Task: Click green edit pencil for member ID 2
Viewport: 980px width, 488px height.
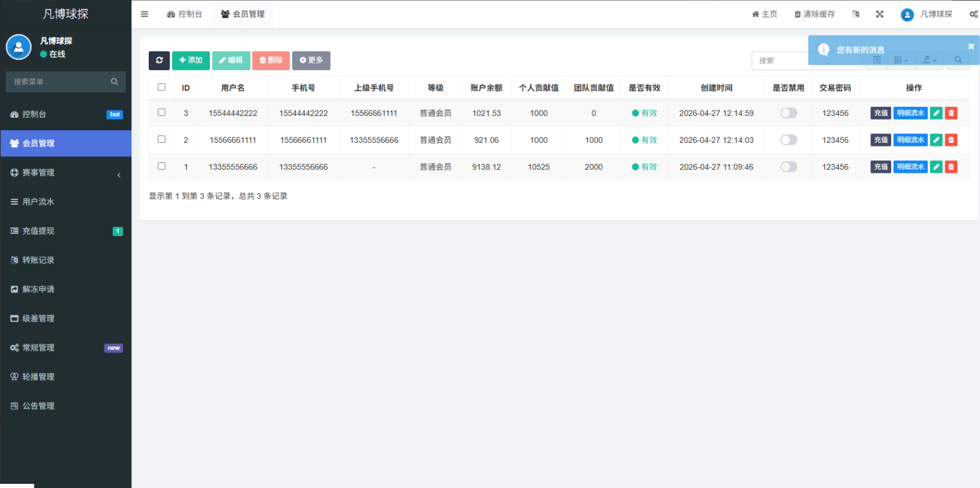Action: (936, 140)
